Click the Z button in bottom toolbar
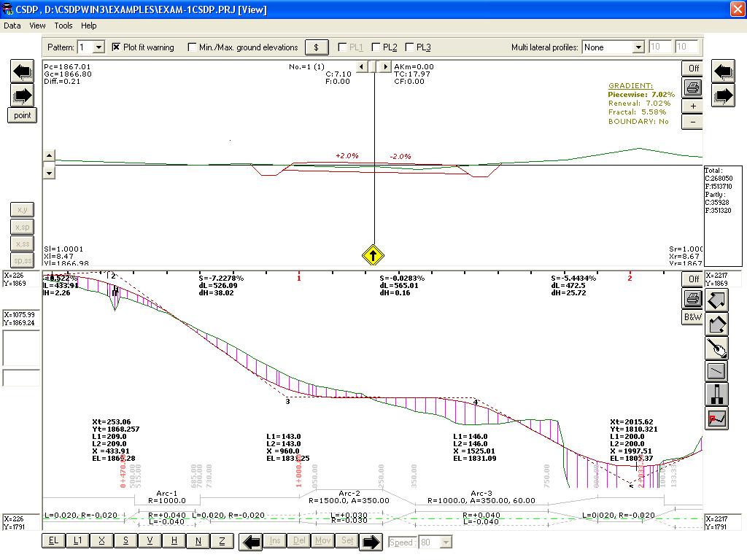The width and height of the screenshot is (747, 560). 222,541
